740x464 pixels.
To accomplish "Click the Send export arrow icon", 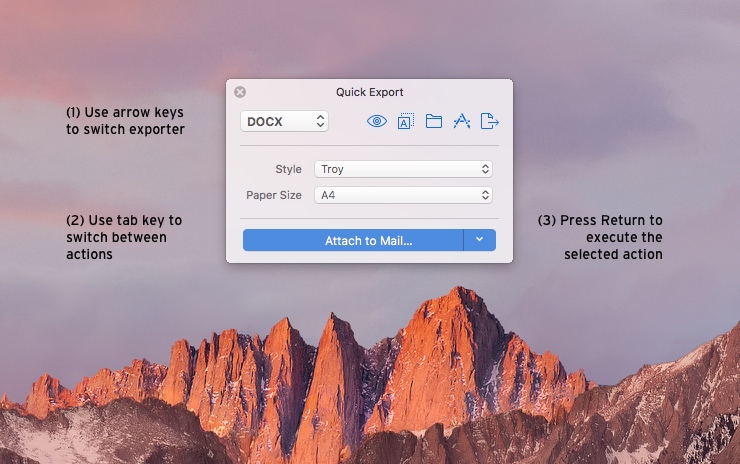I will pos(489,121).
